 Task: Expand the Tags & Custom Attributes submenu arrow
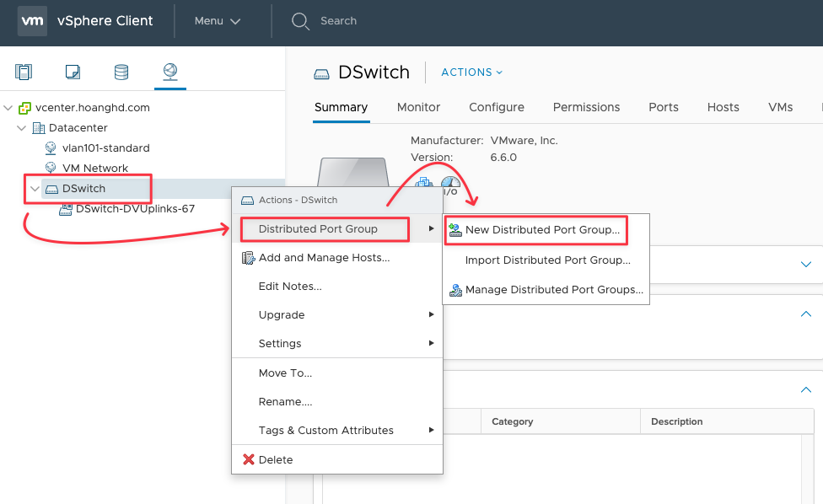(x=431, y=430)
